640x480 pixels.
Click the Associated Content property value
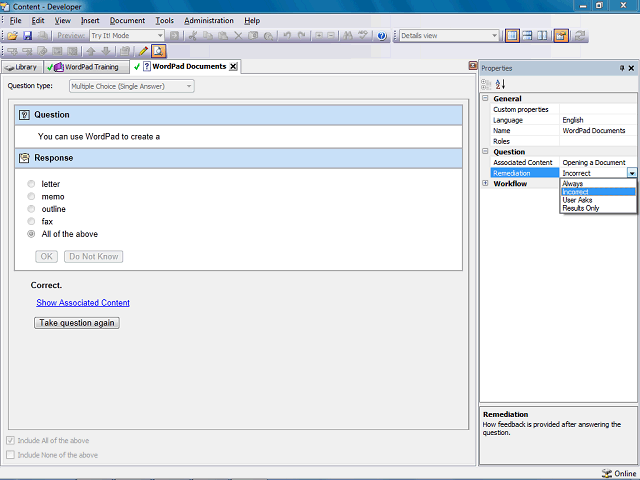click(x=598, y=162)
